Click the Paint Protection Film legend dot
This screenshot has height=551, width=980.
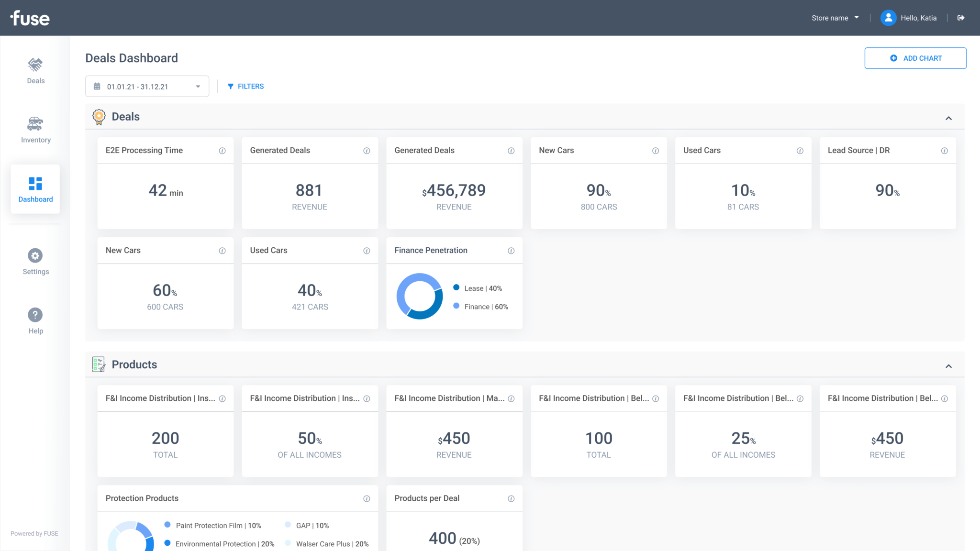167,525
